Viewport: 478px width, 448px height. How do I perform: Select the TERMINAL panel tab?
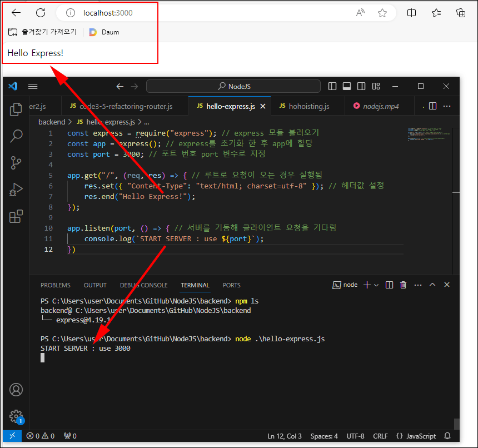tap(195, 285)
